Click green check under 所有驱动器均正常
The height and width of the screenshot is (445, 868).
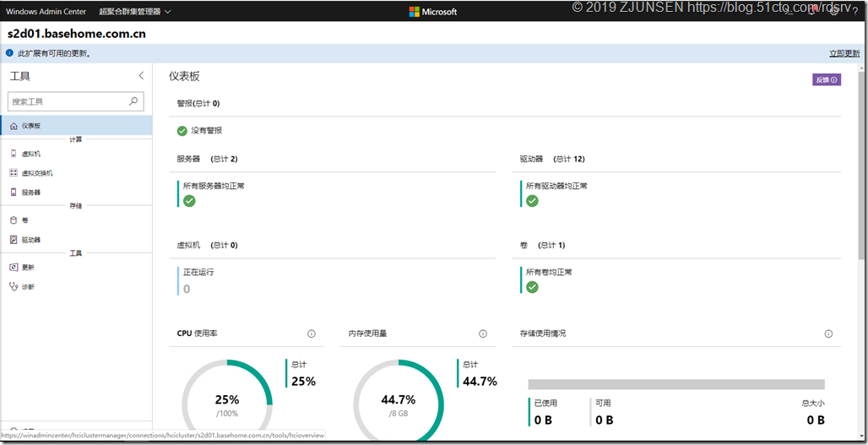[532, 201]
